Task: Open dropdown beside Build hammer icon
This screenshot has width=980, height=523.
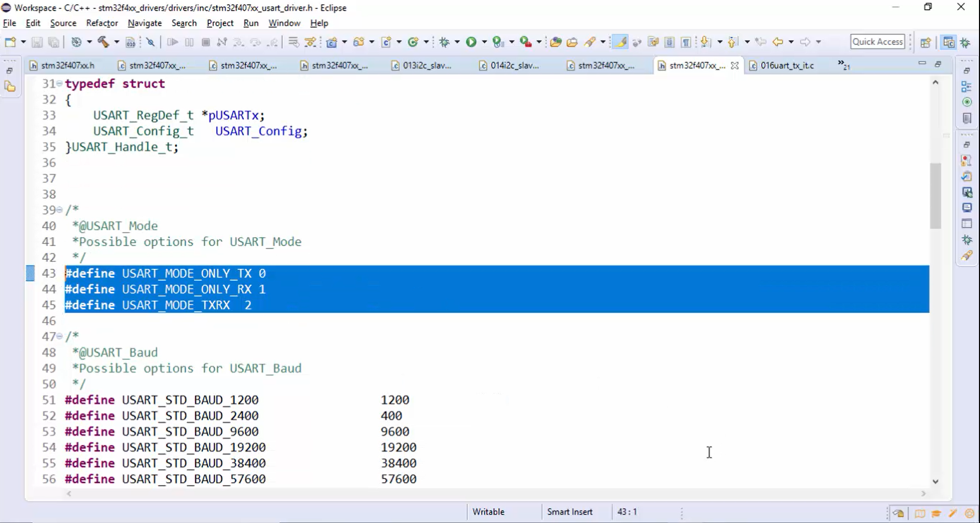Action: [116, 42]
